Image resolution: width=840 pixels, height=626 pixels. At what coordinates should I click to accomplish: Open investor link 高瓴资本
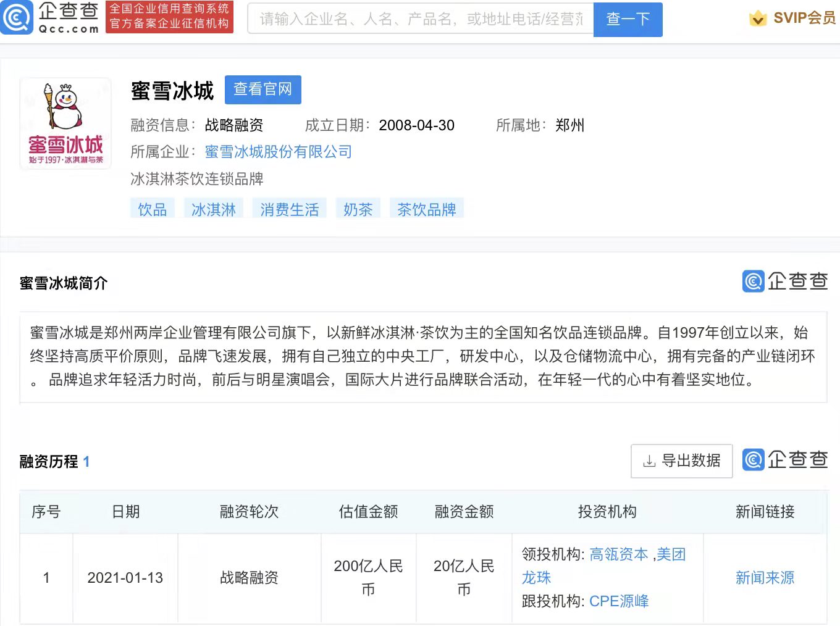tap(619, 554)
